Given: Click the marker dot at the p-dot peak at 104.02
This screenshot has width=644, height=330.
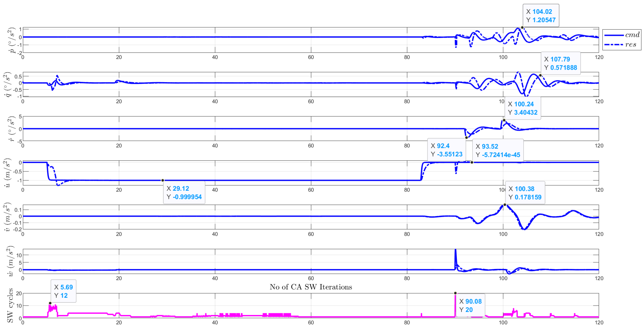Looking at the screenshot, I should 522,27.
